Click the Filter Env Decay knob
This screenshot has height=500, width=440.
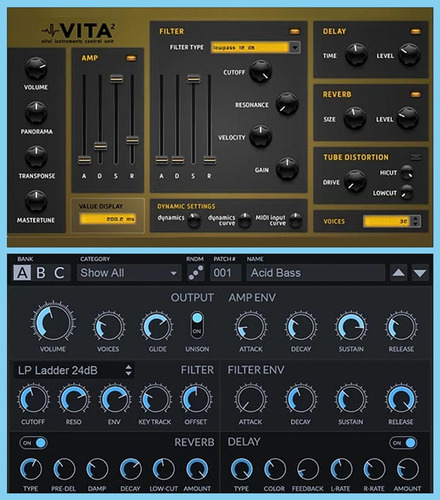pyautogui.click(x=301, y=399)
